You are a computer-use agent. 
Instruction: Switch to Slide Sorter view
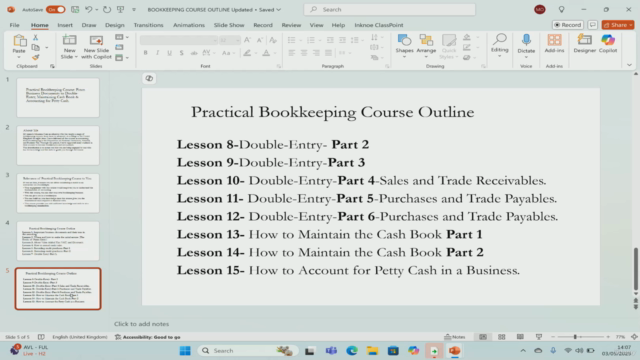[502, 337]
